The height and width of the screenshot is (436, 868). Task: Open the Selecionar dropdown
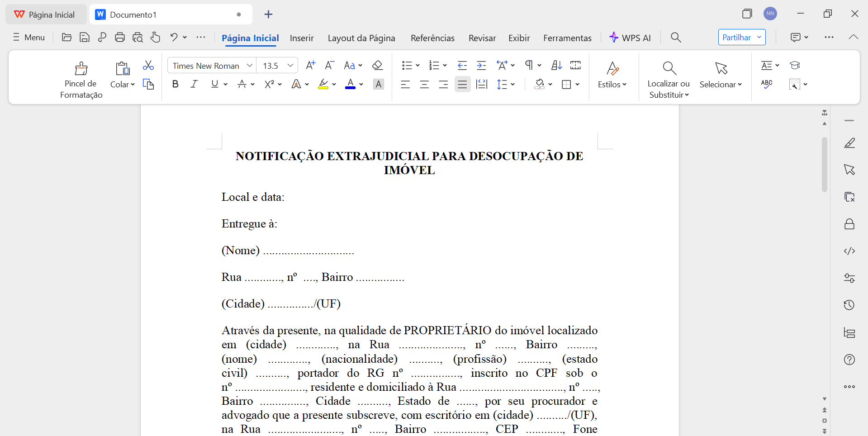click(x=721, y=75)
